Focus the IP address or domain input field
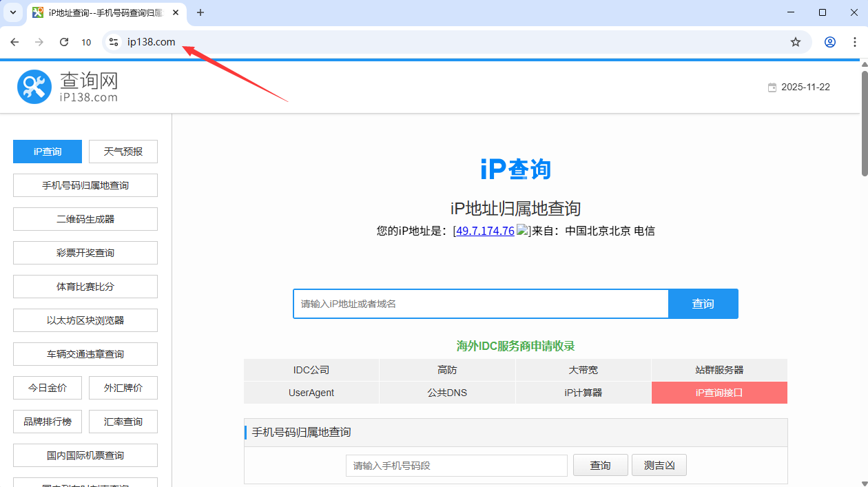 click(x=480, y=304)
